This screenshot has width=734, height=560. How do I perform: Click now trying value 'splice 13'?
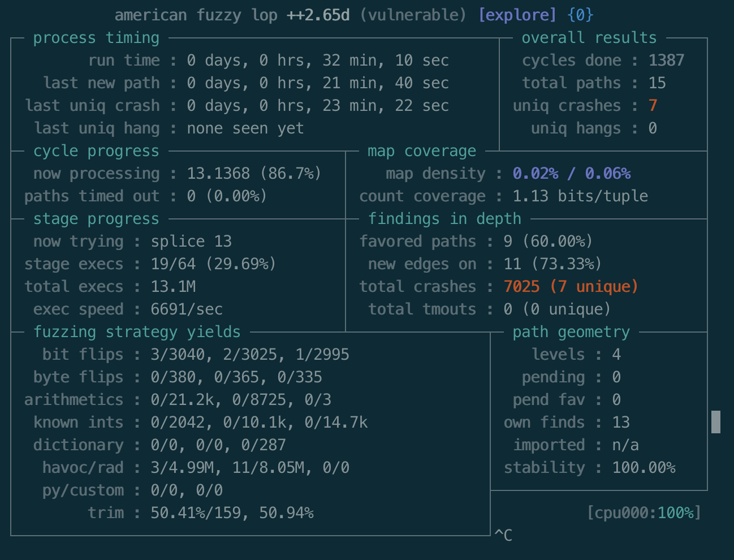(191, 242)
